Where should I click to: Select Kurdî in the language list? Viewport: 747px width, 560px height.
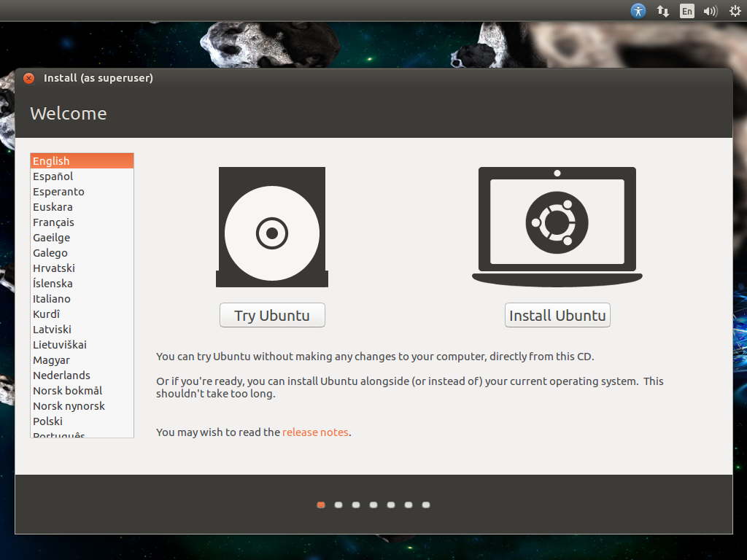[82, 314]
